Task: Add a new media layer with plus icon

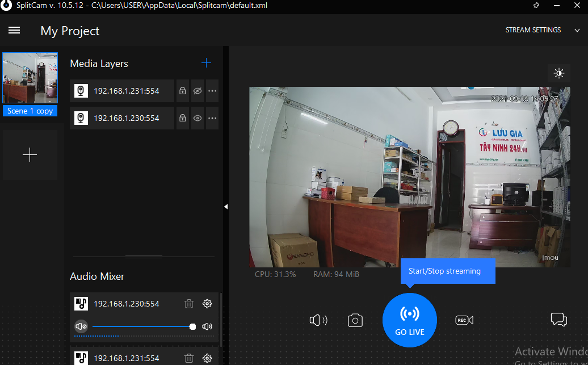Action: click(x=206, y=63)
